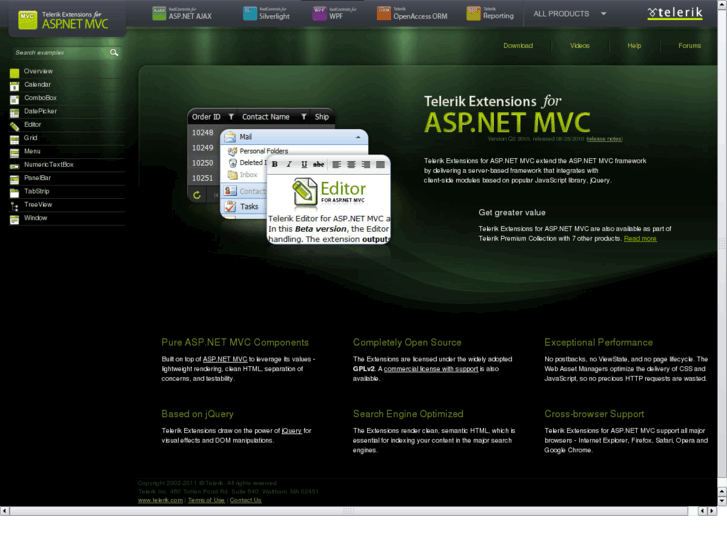Click the Telerik Extensions ASP.NET MVC logo
The width and height of the screenshot is (727, 545).
64,20
